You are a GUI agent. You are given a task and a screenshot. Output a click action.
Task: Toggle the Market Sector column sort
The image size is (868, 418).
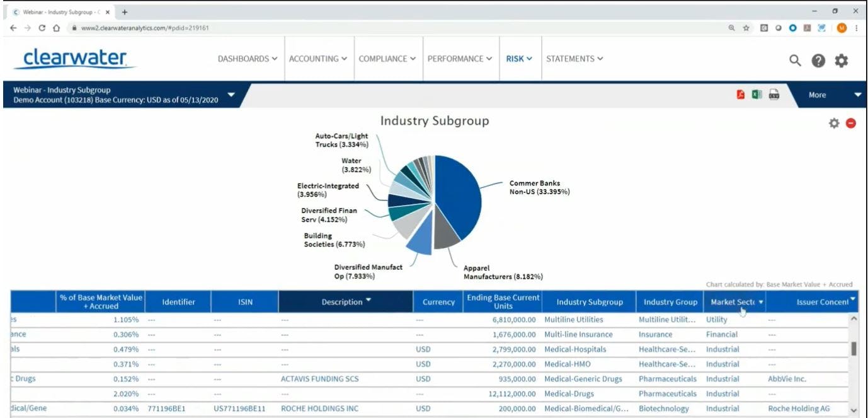tap(761, 301)
